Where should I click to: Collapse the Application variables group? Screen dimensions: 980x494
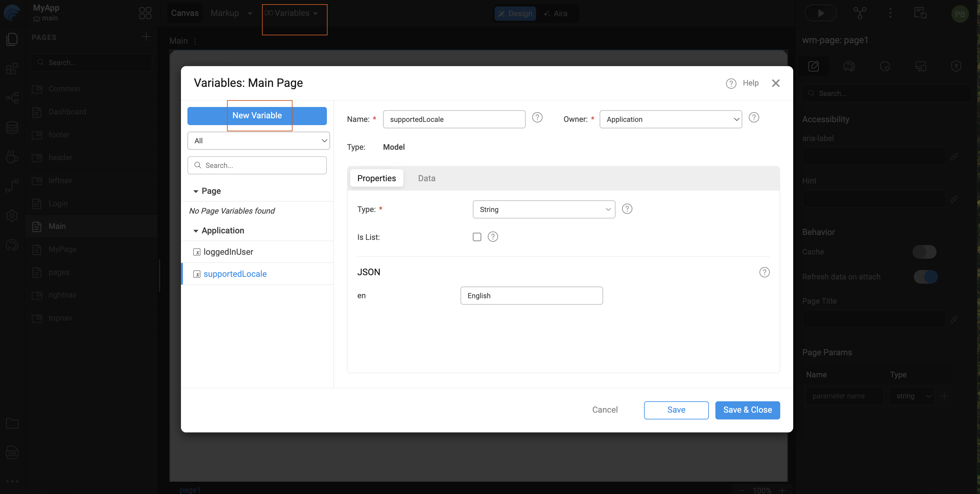(x=196, y=231)
